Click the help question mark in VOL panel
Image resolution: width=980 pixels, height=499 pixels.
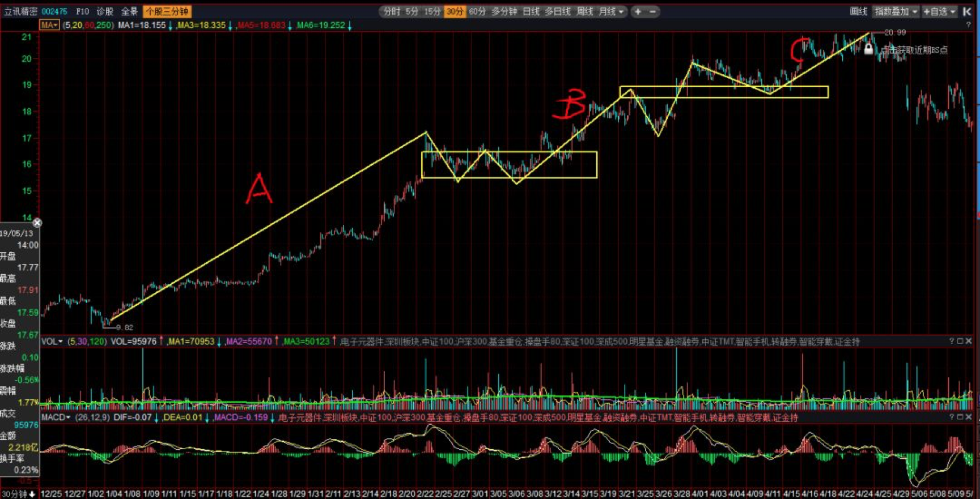click(x=952, y=341)
